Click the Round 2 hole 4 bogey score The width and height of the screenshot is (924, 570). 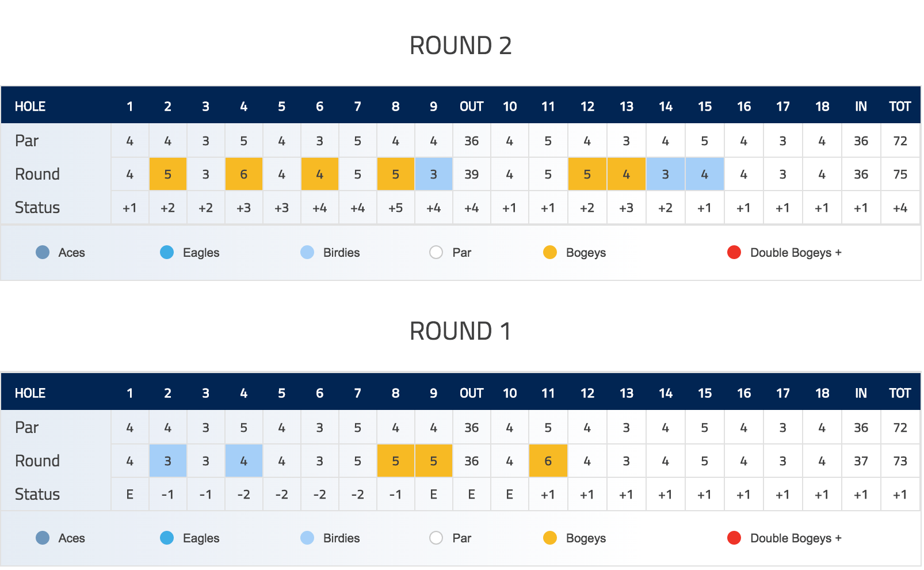coord(244,174)
